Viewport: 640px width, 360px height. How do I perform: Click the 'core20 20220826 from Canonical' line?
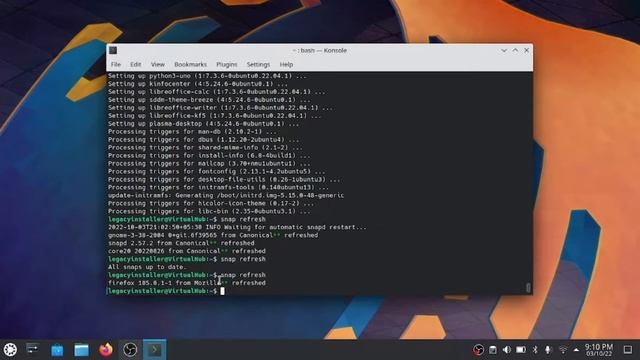tap(187, 251)
